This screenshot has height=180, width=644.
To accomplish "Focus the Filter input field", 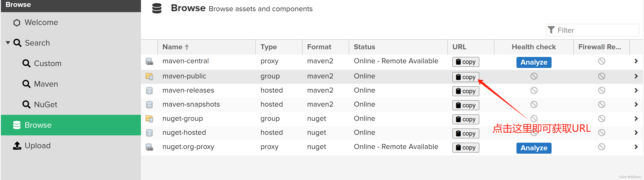I will (x=592, y=30).
